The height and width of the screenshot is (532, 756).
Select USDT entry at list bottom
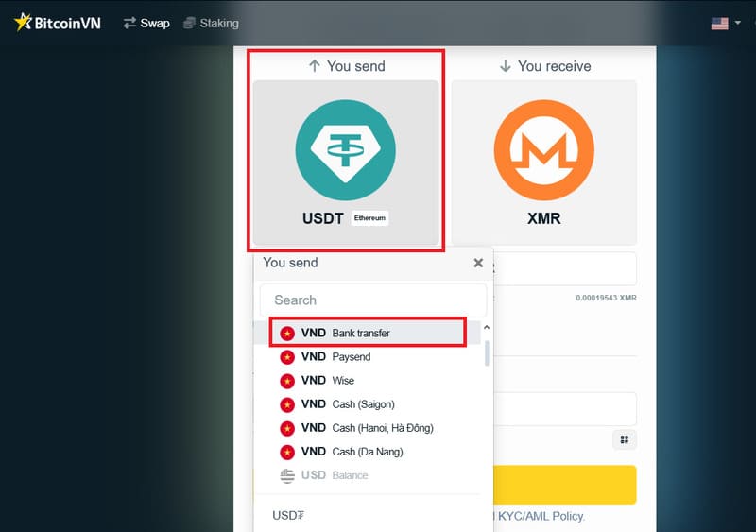(x=289, y=516)
